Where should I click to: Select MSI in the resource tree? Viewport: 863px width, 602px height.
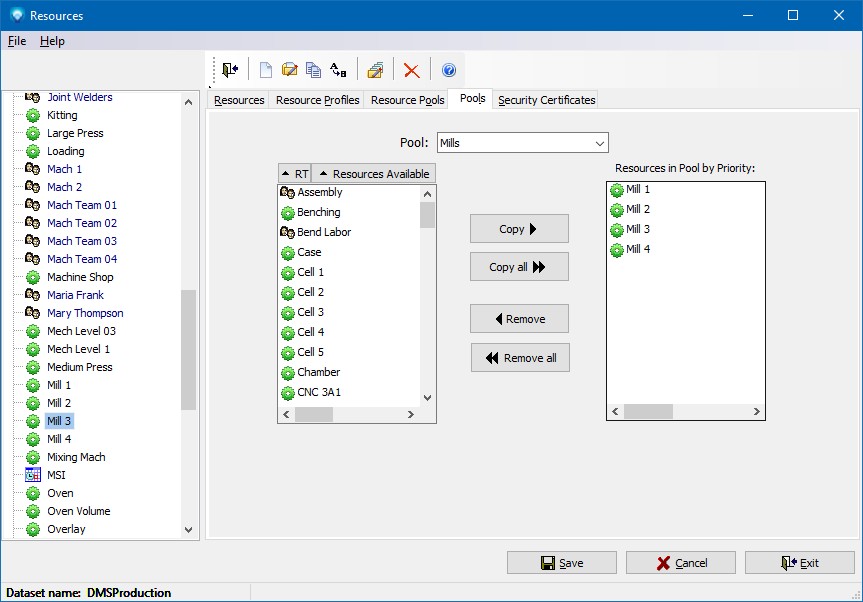coord(56,475)
